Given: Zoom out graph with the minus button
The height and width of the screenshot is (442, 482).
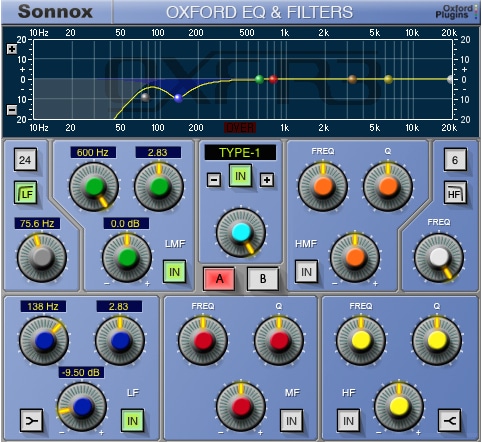Looking at the screenshot, I should click(x=12, y=110).
